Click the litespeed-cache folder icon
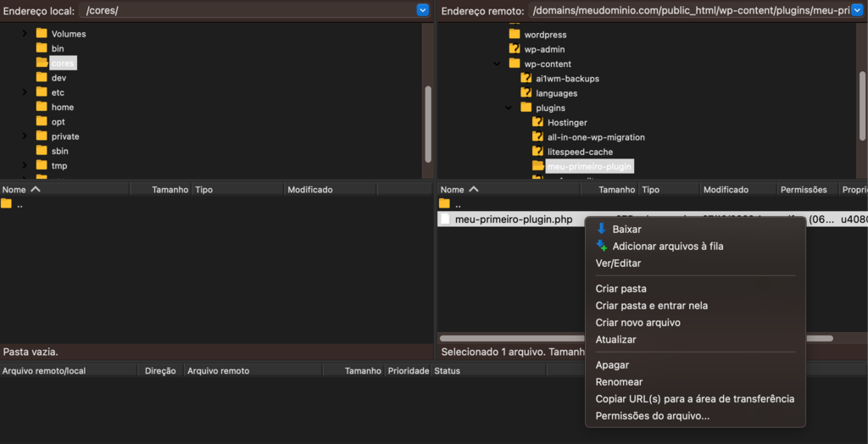 pyautogui.click(x=537, y=151)
